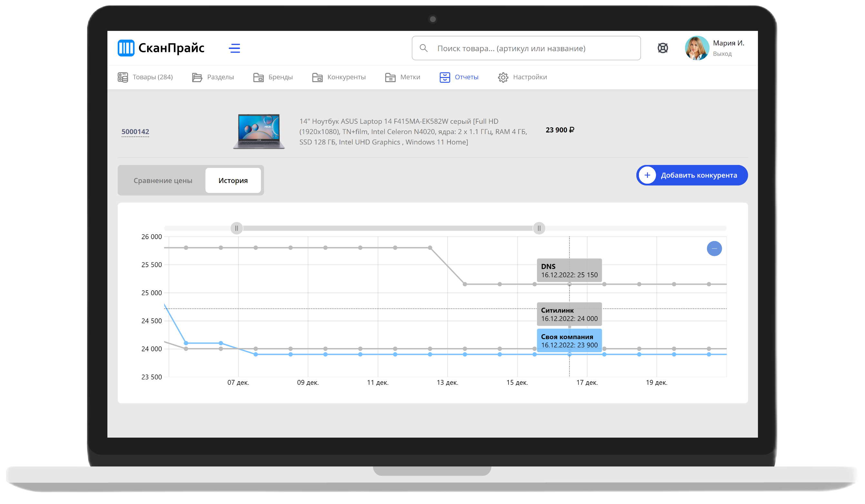Open the Отчеты section
This screenshot has width=865, height=504.
(459, 77)
